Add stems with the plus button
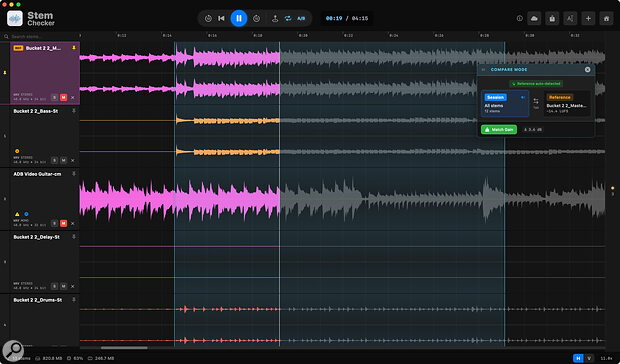 pyautogui.click(x=588, y=19)
